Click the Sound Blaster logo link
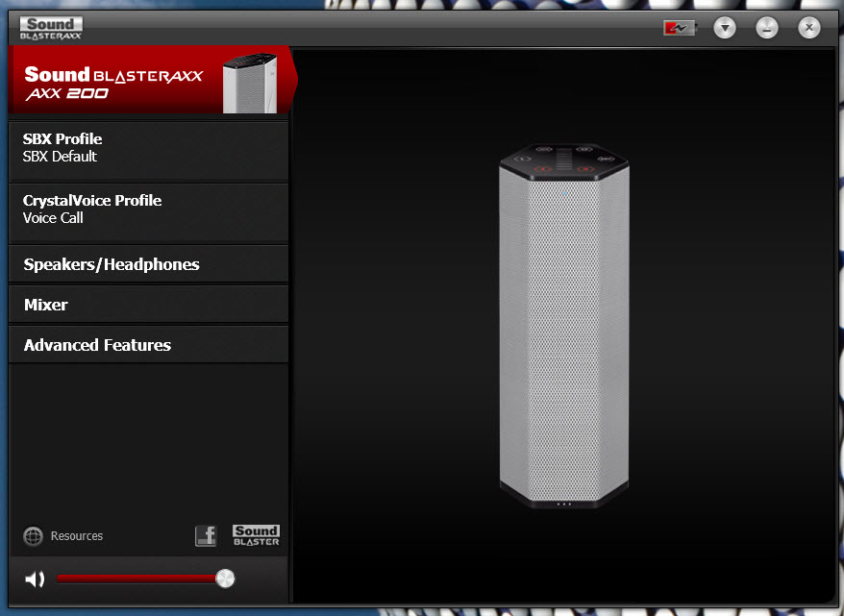This screenshot has height=616, width=844. click(257, 535)
